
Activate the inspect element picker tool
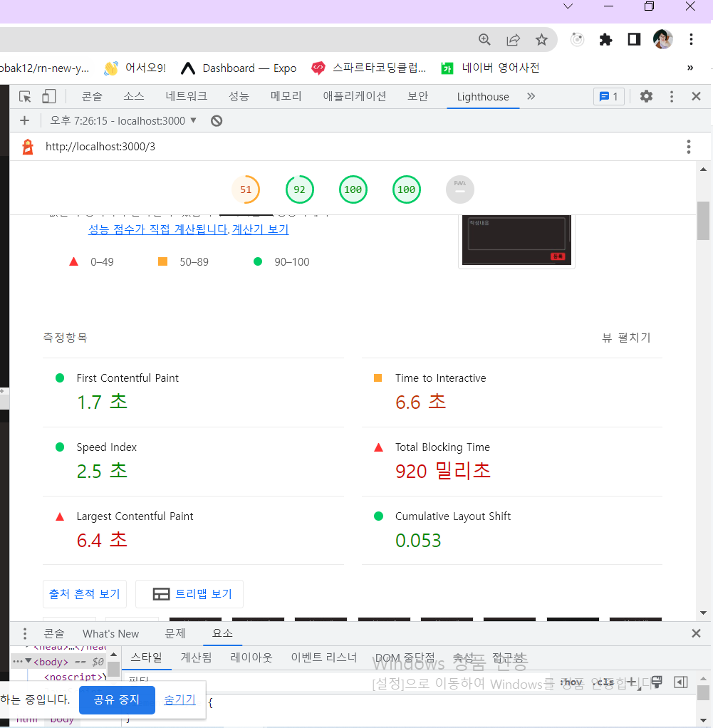(25, 97)
